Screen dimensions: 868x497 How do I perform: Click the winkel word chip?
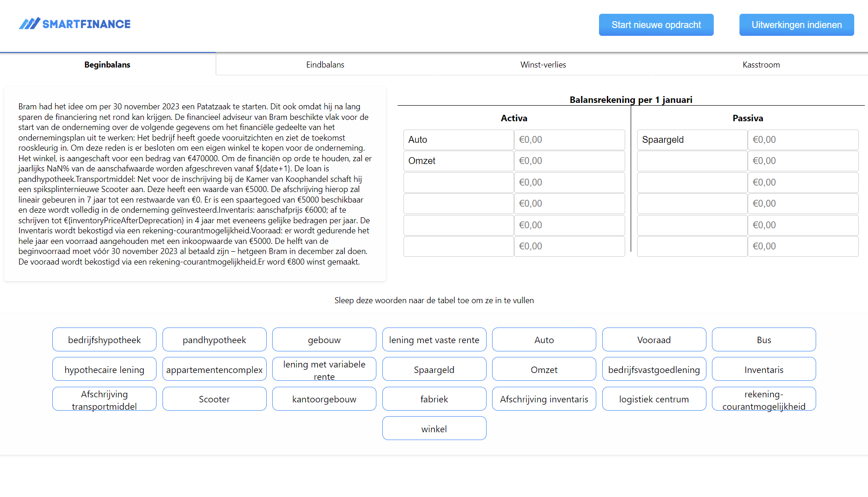pyautogui.click(x=434, y=428)
